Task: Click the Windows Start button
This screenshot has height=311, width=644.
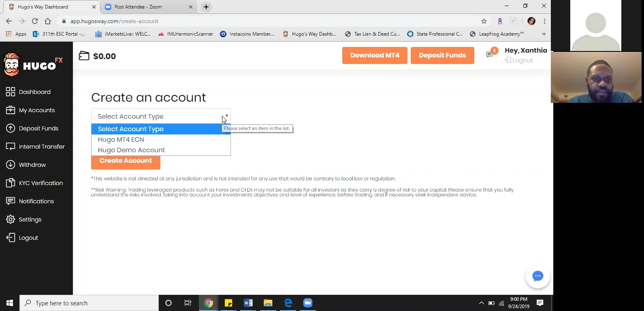Action: coord(10,303)
